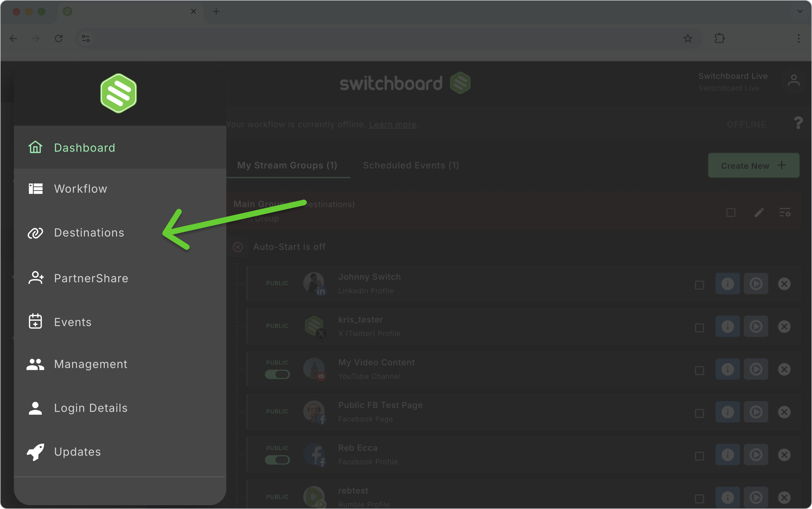
Task: Open the user account profile icon
Action: [794, 81]
